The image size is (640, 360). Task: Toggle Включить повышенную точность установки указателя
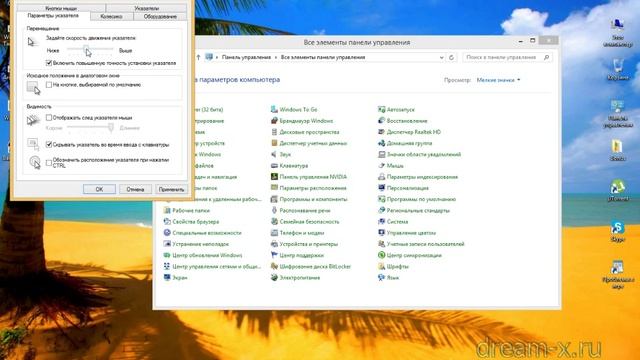[x=49, y=63]
